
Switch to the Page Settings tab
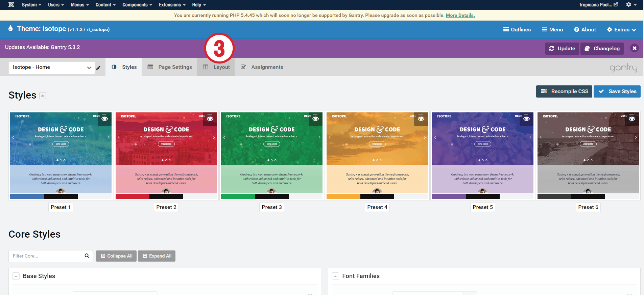click(170, 67)
